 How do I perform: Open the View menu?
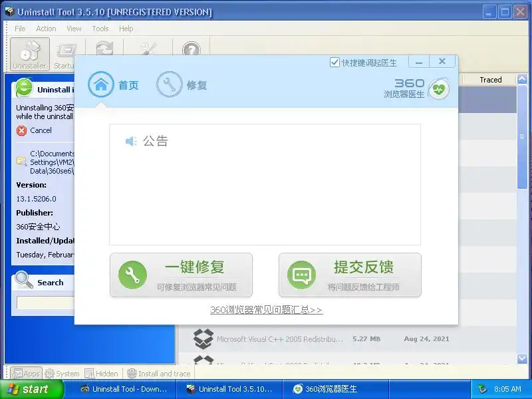pos(74,29)
